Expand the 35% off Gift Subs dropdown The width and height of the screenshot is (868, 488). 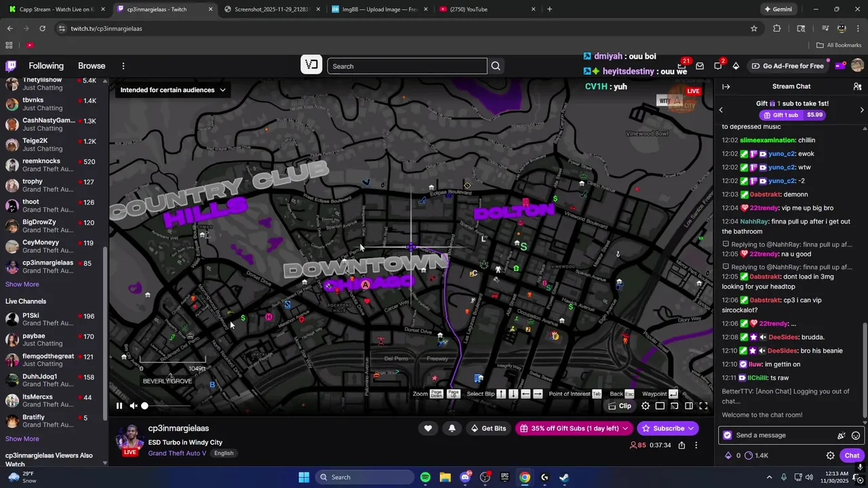[574, 428]
